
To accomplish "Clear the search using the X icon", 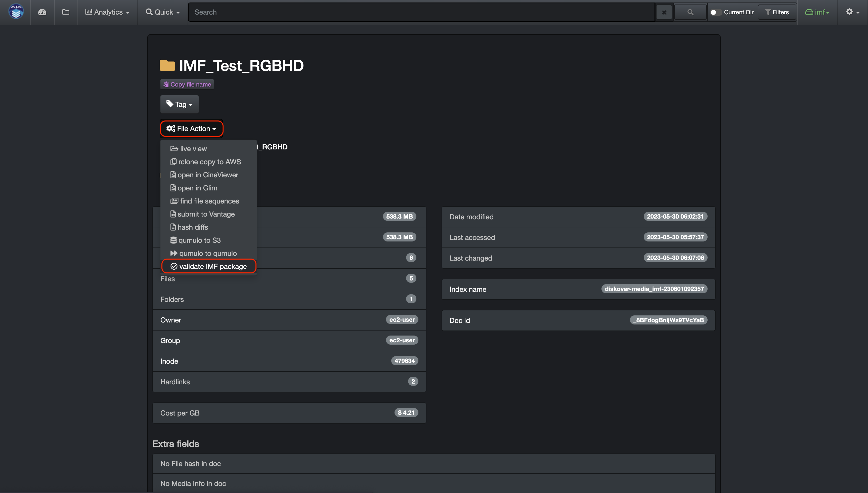I will click(x=664, y=12).
